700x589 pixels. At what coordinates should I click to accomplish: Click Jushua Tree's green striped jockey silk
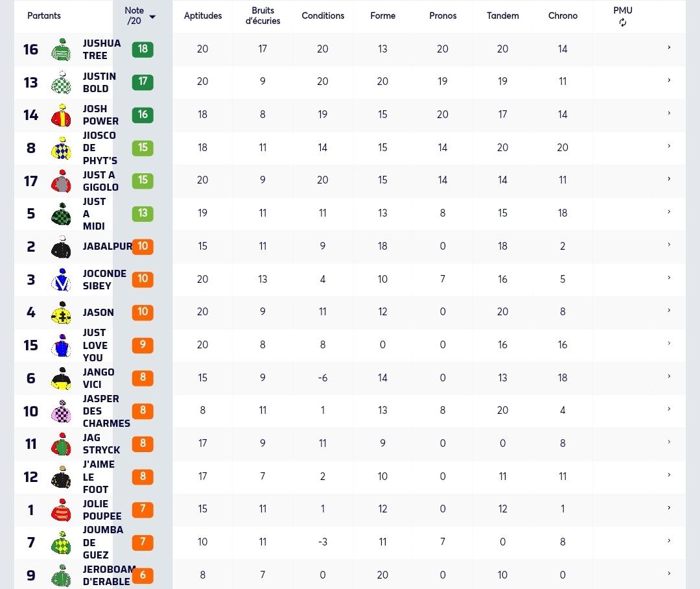[x=61, y=49]
